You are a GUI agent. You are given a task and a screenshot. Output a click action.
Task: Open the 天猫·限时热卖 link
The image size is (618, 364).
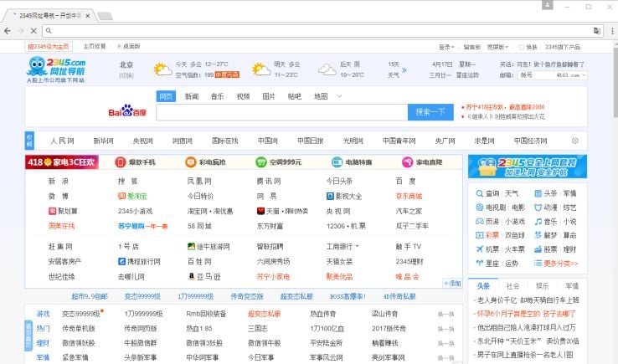point(282,211)
